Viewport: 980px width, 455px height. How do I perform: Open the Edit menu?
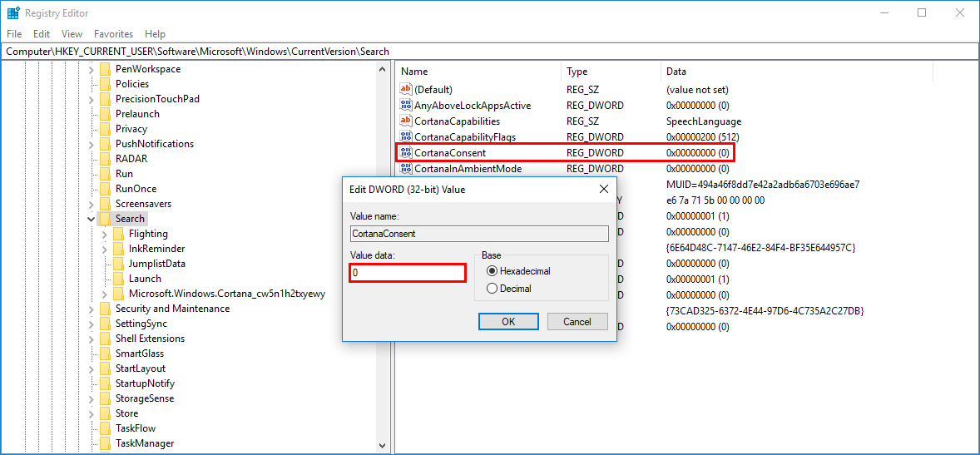pyautogui.click(x=42, y=34)
